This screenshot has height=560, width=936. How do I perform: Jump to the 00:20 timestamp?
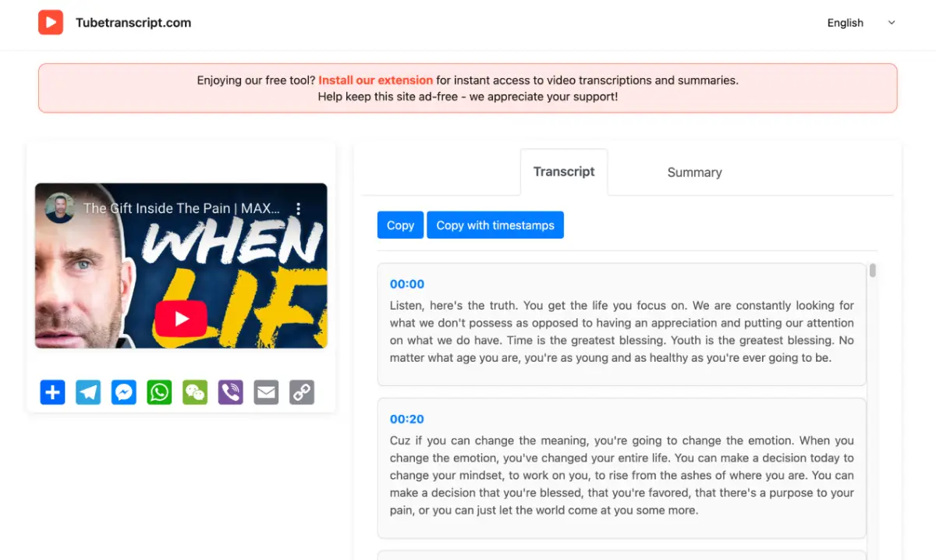click(x=405, y=418)
